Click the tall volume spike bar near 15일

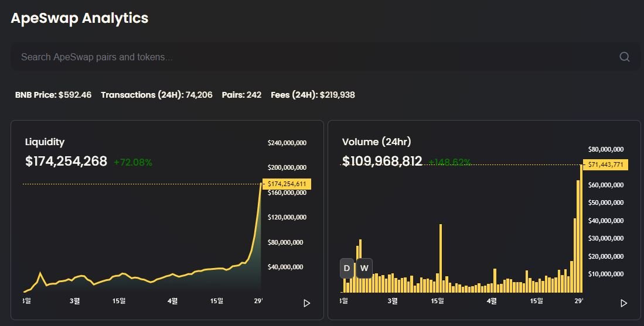[440, 258]
